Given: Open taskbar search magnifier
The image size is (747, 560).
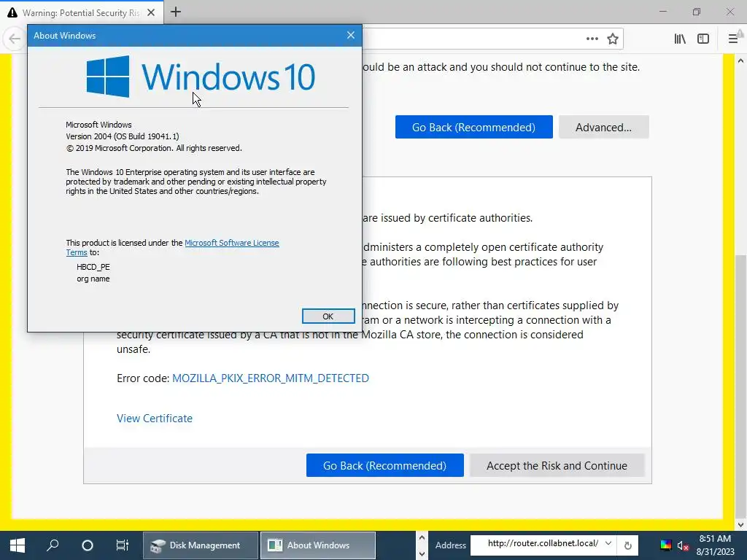Looking at the screenshot, I should (53, 545).
